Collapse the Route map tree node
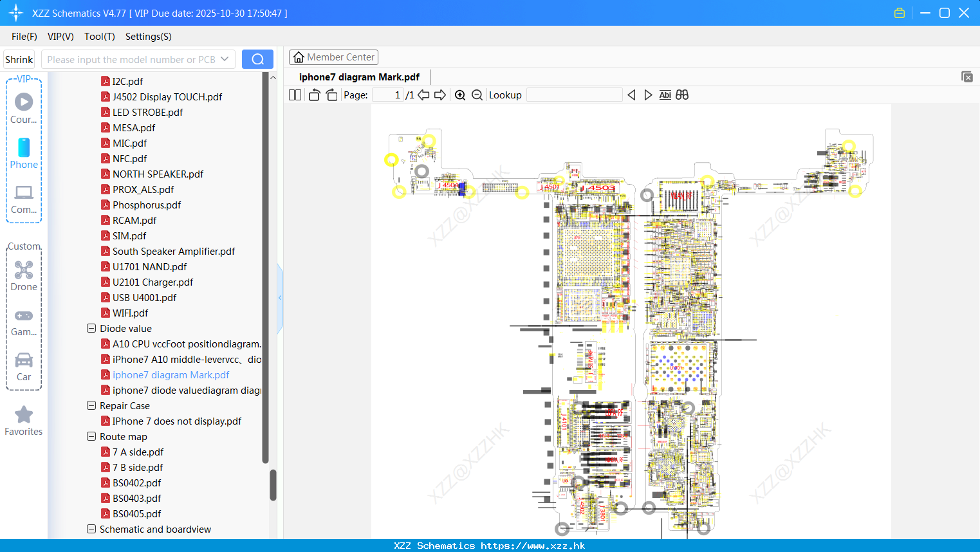 (x=91, y=436)
